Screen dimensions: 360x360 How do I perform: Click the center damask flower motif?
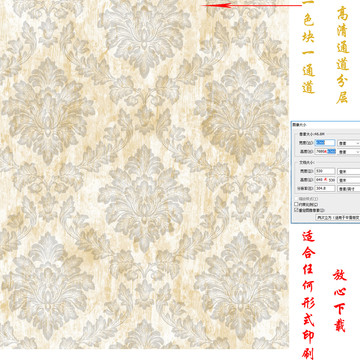click(144, 198)
